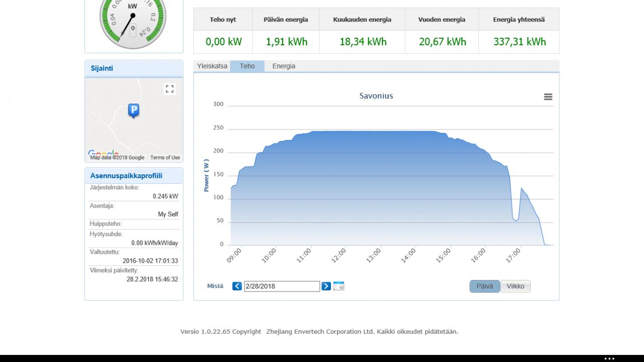The height and width of the screenshot is (362, 644).
Task: Click the Päivän energia column header
Action: (286, 20)
